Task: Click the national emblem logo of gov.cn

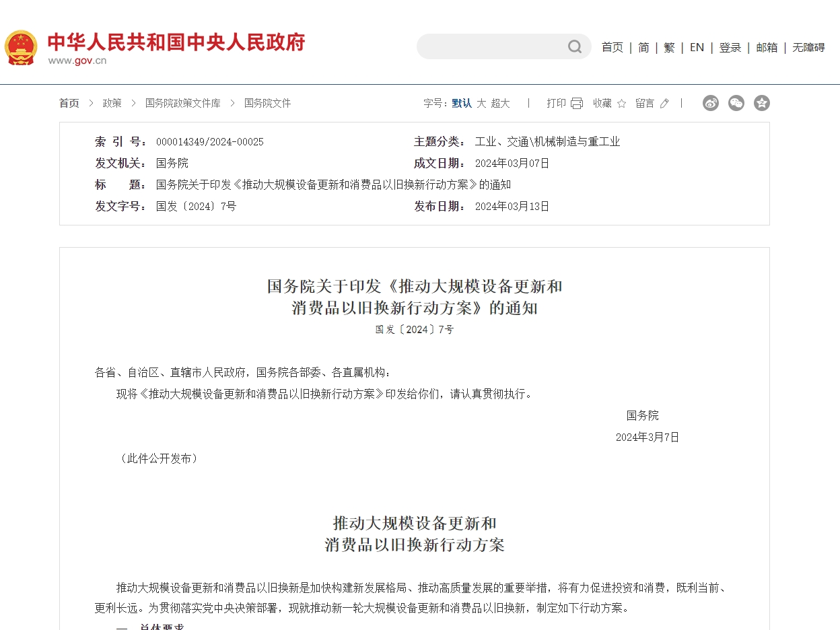Action: click(21, 46)
